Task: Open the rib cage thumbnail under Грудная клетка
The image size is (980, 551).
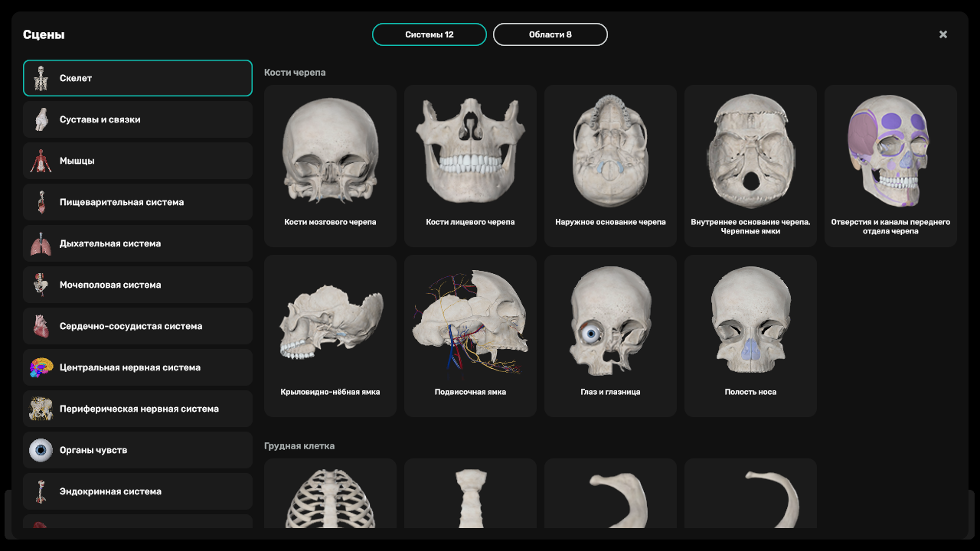Action: click(x=330, y=494)
